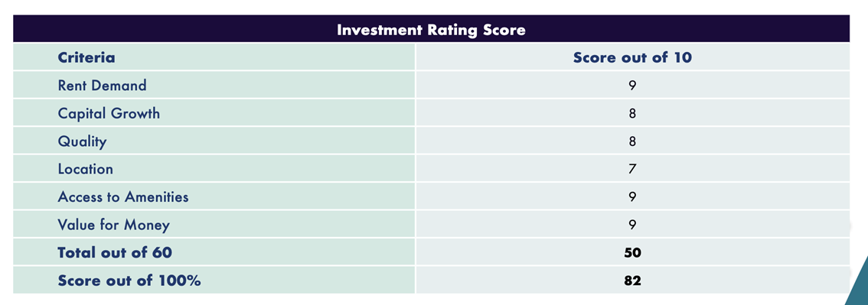This screenshot has width=868, height=305.
Task: Click the Investment Rating Score title bar
Action: click(x=431, y=29)
